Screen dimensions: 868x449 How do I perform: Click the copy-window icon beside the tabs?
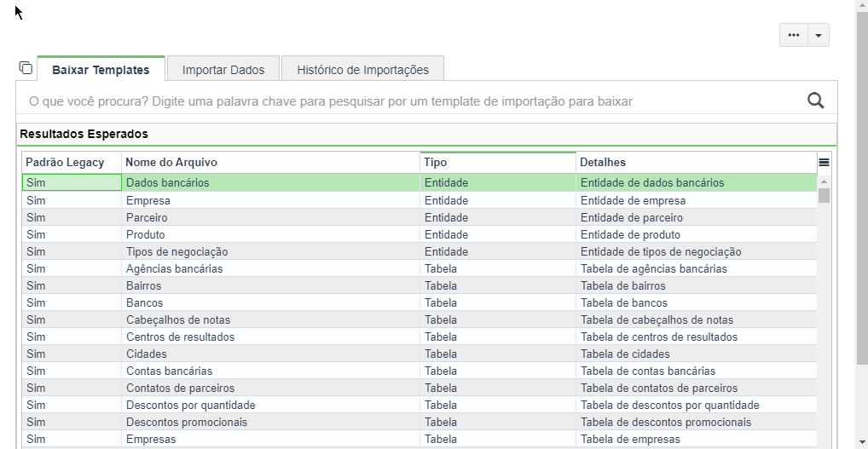click(x=26, y=68)
